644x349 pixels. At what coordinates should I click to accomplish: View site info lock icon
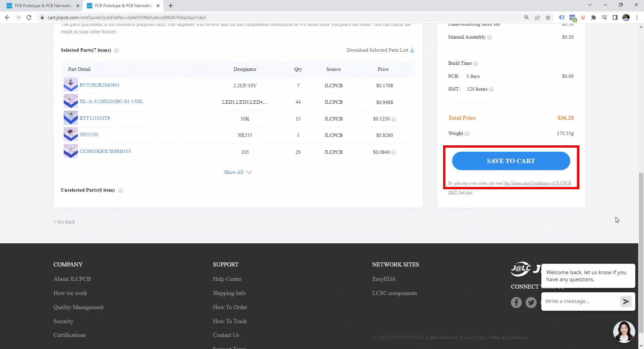[x=42, y=17]
